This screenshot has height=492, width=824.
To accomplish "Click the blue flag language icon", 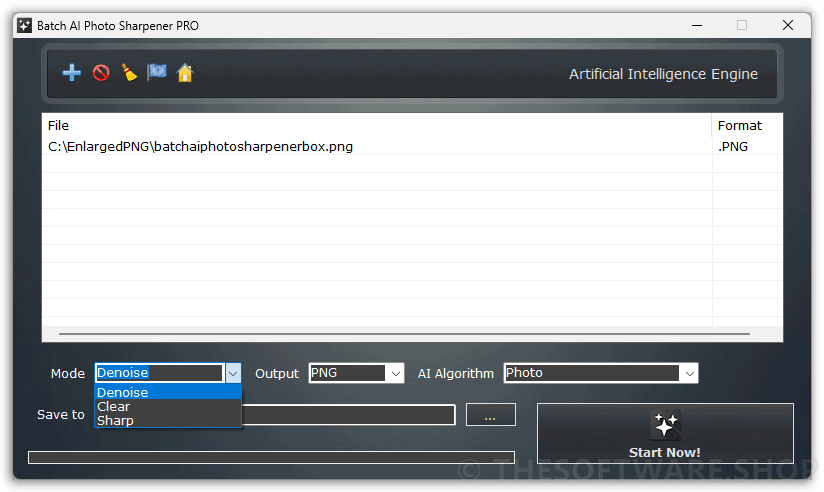I will [x=157, y=71].
